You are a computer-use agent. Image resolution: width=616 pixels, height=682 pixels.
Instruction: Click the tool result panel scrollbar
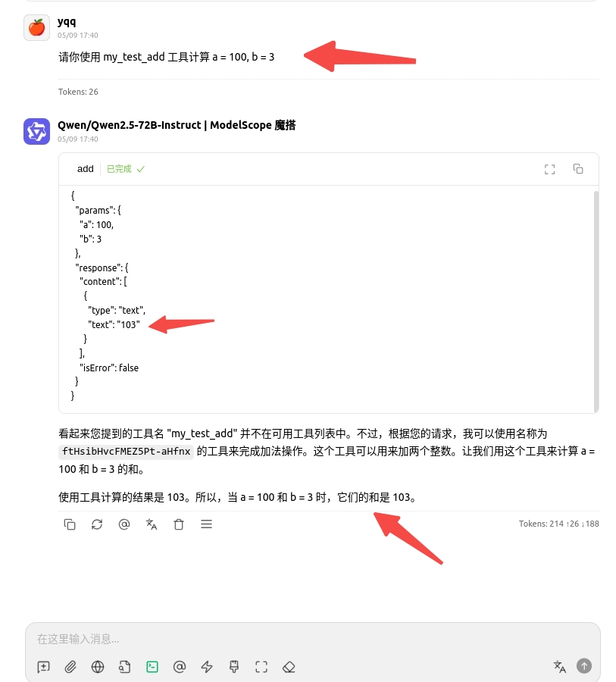596,301
